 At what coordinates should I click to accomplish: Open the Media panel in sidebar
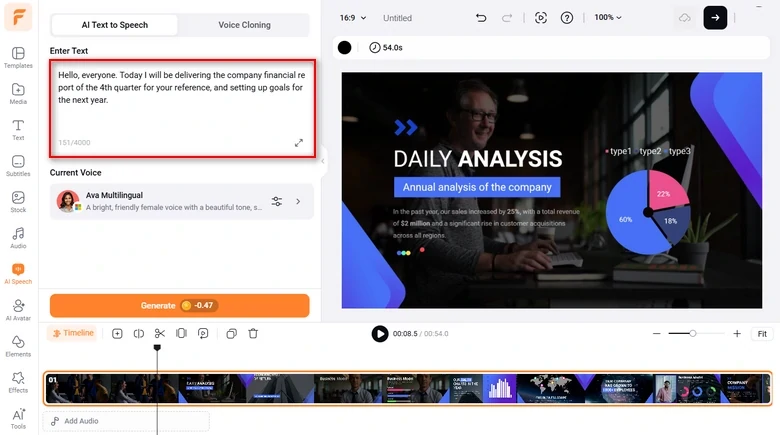pyautogui.click(x=18, y=94)
